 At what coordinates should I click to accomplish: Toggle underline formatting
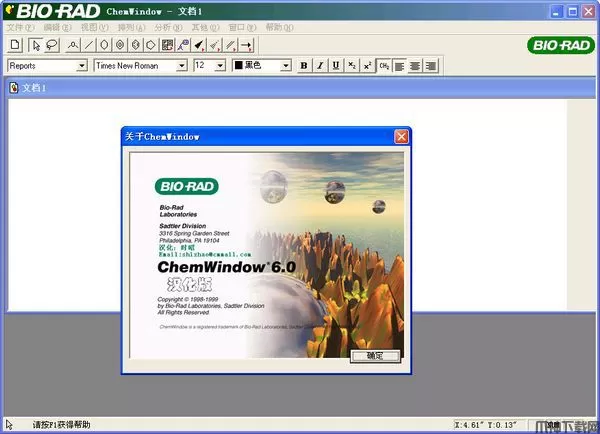(x=336, y=65)
